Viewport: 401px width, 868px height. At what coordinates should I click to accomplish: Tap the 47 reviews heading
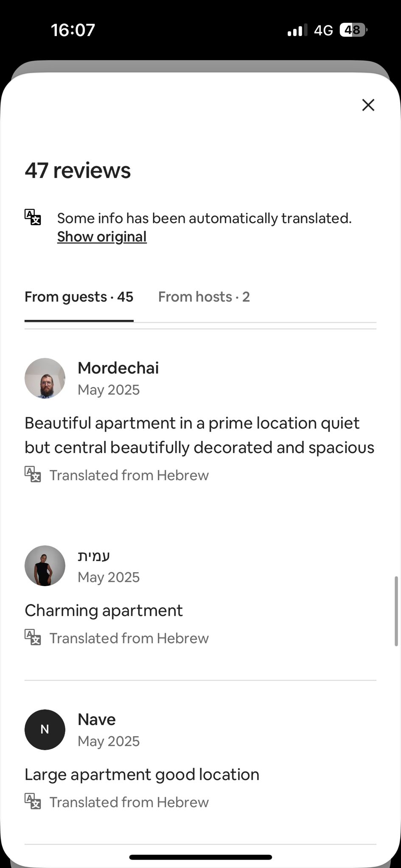coord(78,170)
